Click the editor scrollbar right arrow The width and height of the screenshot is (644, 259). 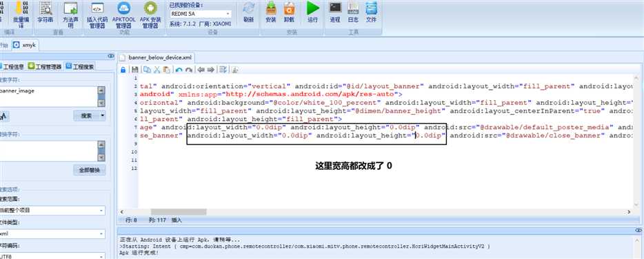tap(629, 212)
